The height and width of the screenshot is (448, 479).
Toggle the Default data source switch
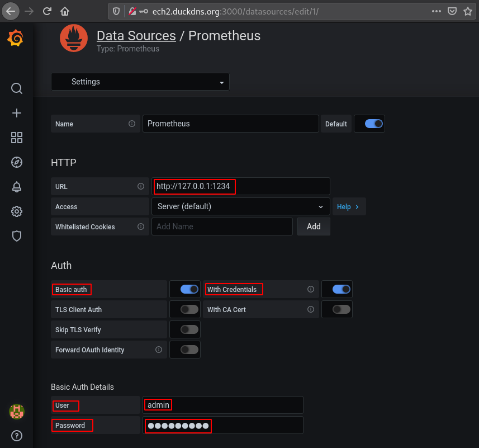373,124
